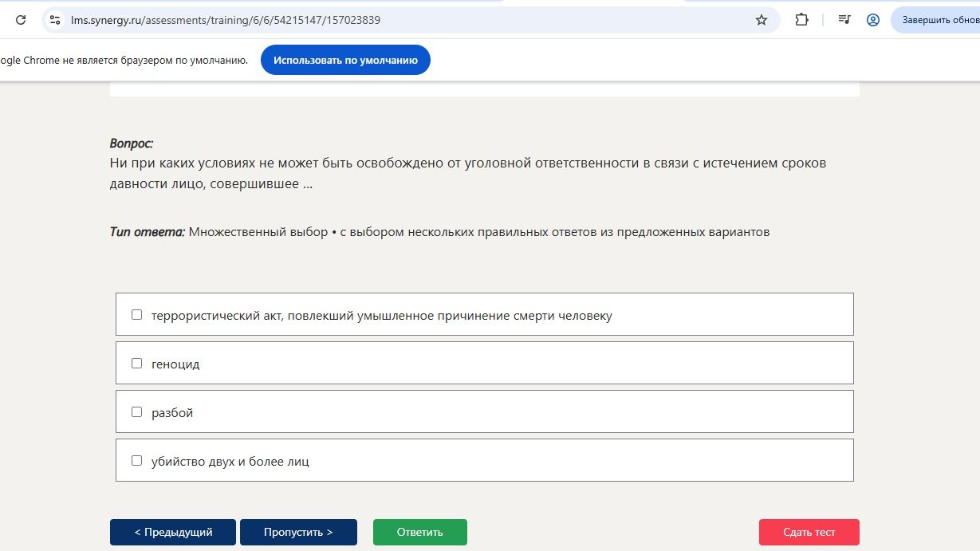This screenshot has width=980, height=551.
Task: Check the убийство двух и более лиц checkbox
Action: click(136, 461)
